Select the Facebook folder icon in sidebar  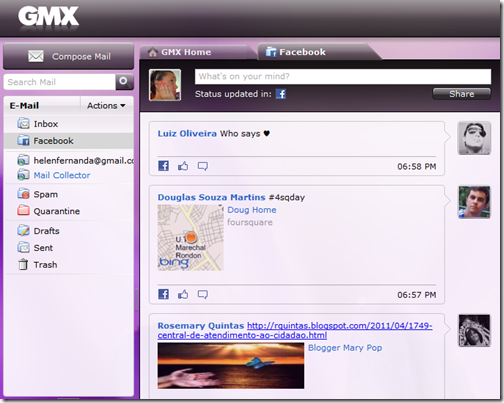point(23,141)
